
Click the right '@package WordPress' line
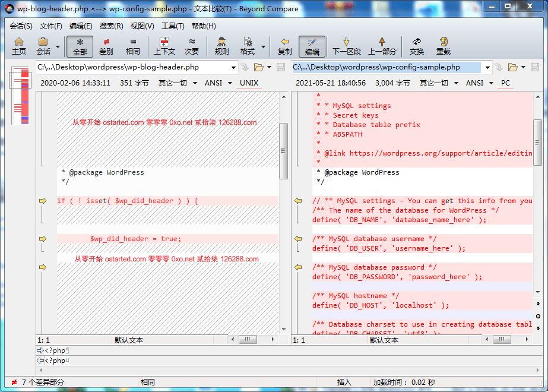(358, 172)
